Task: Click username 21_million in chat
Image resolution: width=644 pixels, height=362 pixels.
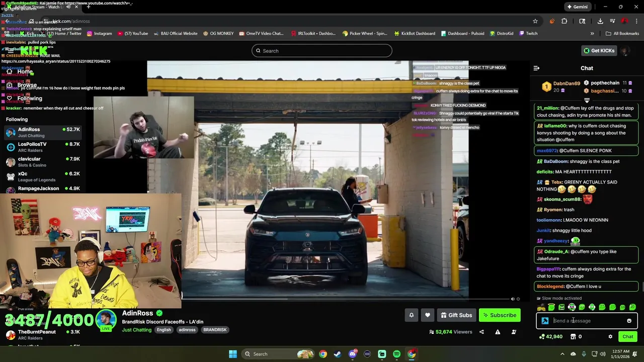Action: tap(547, 108)
